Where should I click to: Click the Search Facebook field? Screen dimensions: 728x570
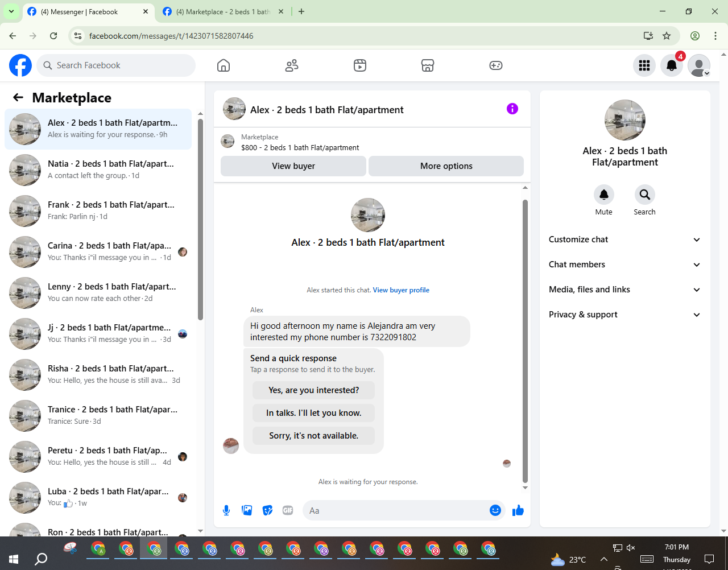click(116, 65)
